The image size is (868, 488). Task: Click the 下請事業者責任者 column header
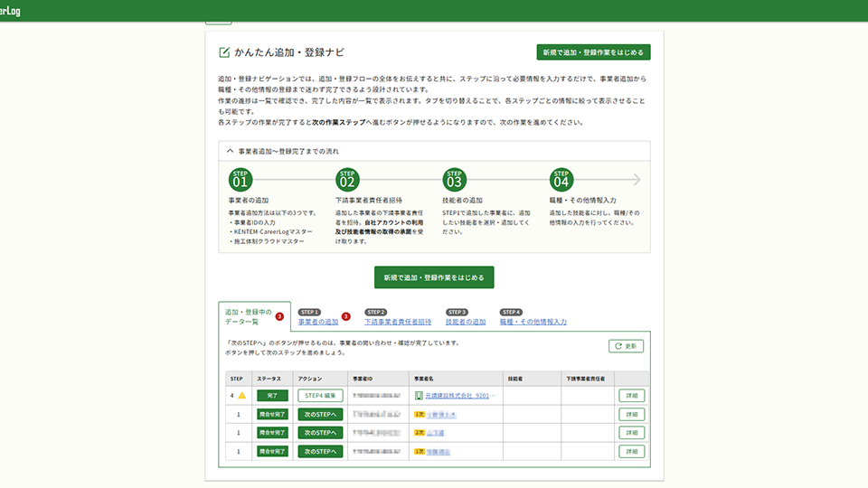pyautogui.click(x=586, y=379)
